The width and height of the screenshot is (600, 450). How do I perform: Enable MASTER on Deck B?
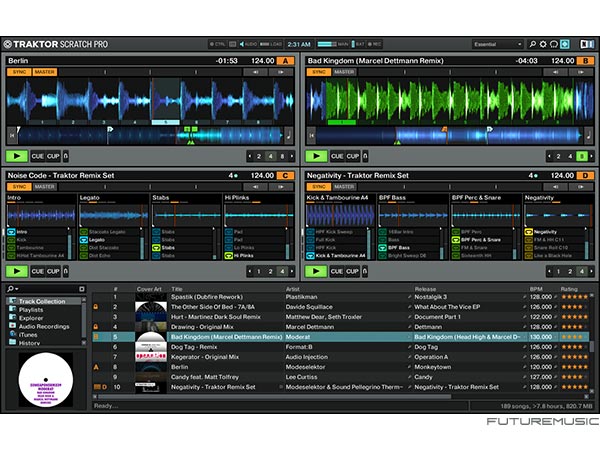pyautogui.click(x=344, y=72)
